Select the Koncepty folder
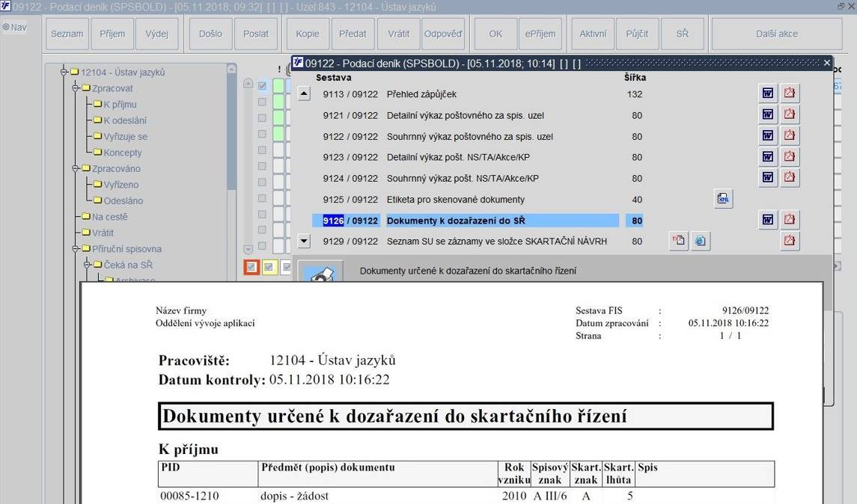857x504 pixels. click(x=118, y=153)
